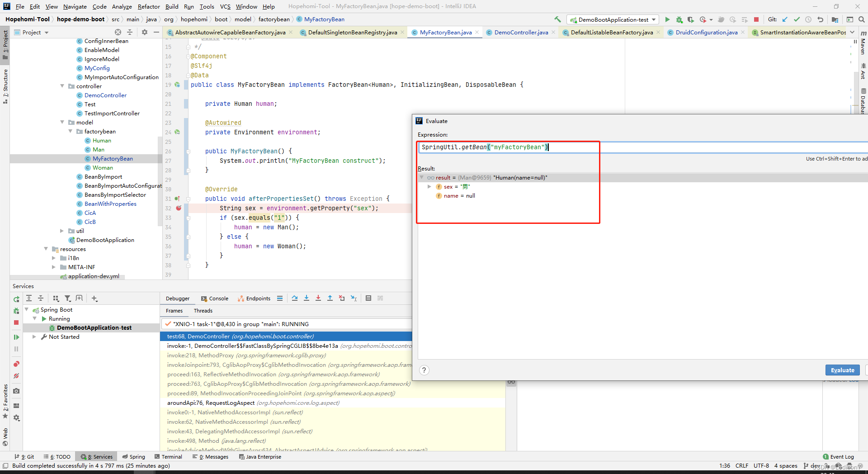Toggle 6: TODO tool window
The height and width of the screenshot is (474, 868).
[x=57, y=457]
